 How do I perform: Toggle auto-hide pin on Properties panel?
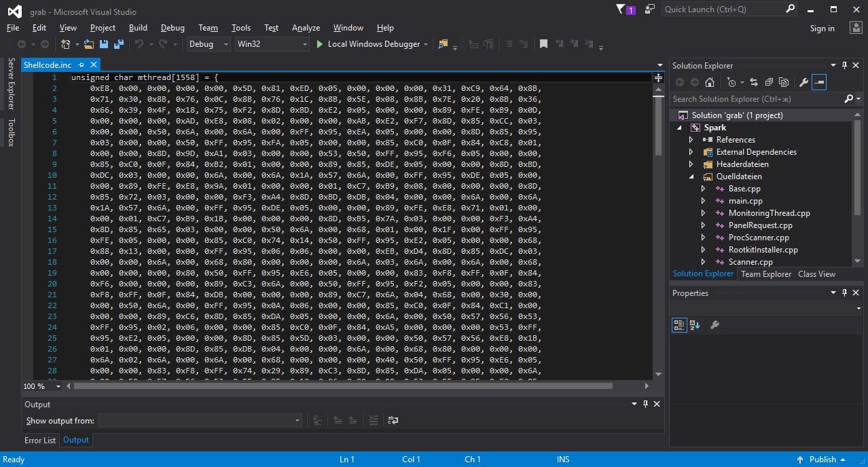[x=844, y=293]
